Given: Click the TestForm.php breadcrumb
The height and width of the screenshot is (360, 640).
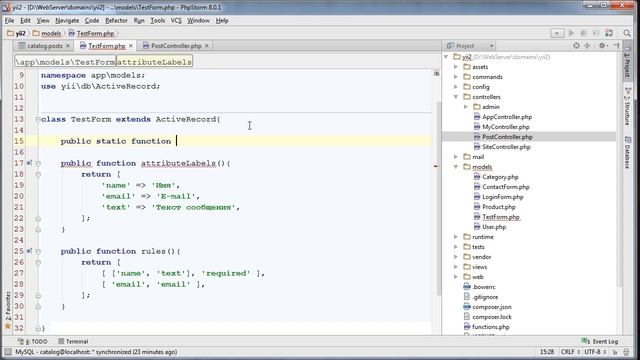Looking at the screenshot, I should point(91,33).
